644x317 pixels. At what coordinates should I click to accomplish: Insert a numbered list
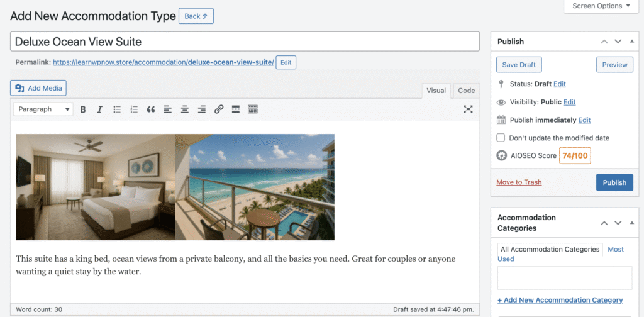tap(134, 109)
